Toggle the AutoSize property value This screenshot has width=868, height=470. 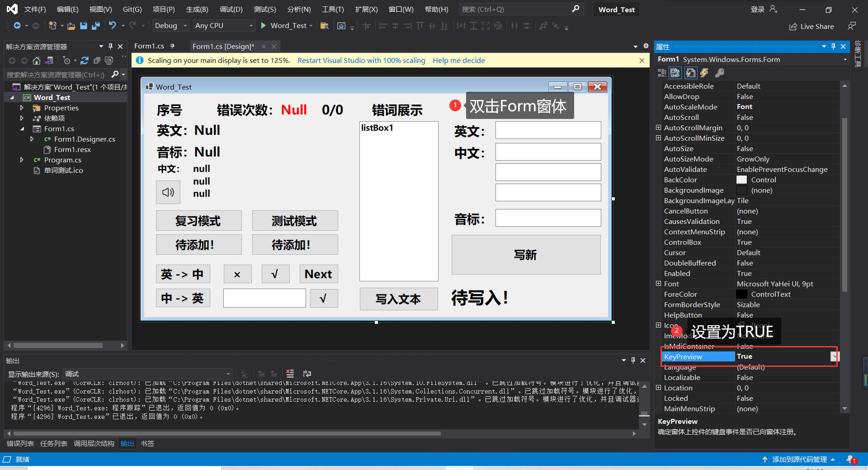pyautogui.click(x=787, y=148)
